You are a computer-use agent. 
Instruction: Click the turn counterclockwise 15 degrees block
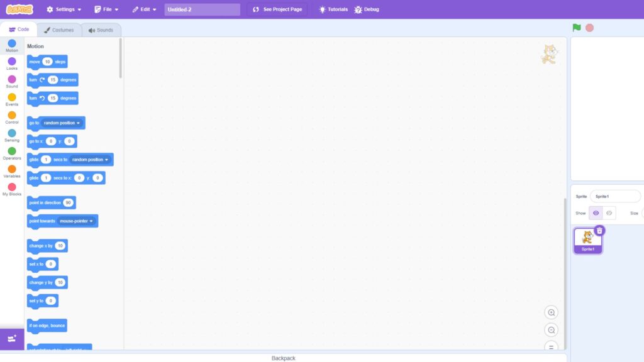53,98
